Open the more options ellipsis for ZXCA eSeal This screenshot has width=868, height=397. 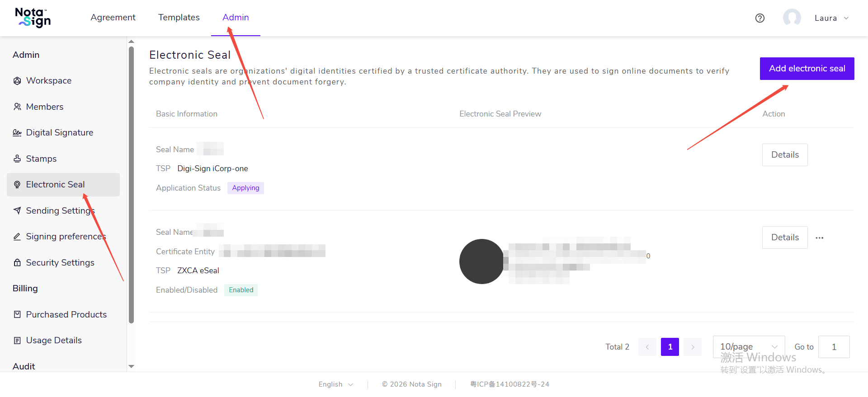tap(820, 238)
